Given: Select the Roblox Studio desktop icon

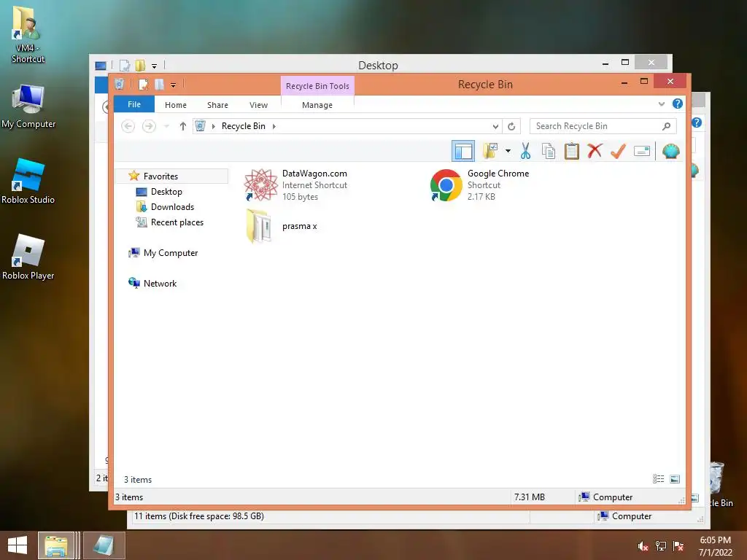Looking at the screenshot, I should [28, 182].
